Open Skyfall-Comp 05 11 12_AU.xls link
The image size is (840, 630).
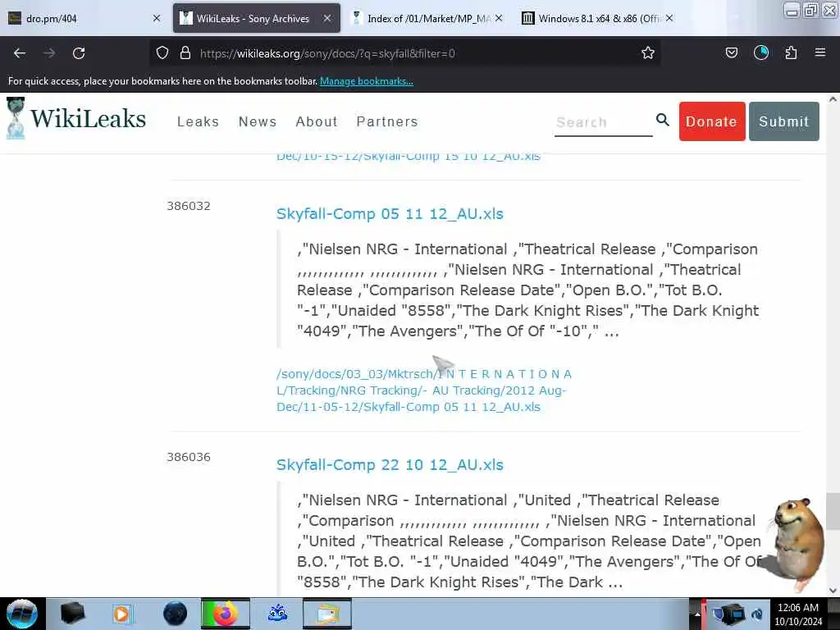390,214
